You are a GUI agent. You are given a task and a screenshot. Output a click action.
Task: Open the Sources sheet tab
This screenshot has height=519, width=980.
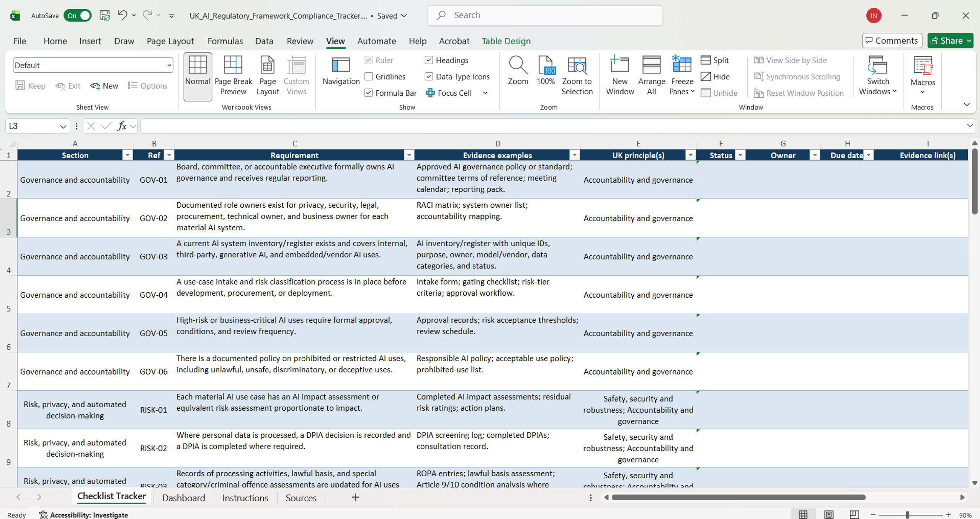click(301, 498)
